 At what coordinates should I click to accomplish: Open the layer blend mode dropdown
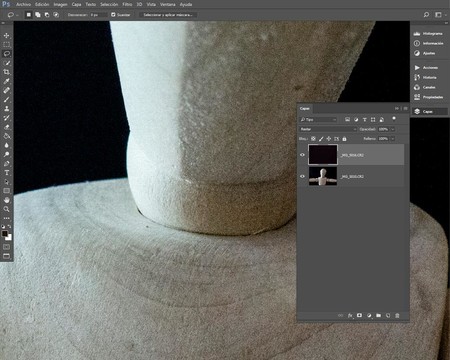328,129
